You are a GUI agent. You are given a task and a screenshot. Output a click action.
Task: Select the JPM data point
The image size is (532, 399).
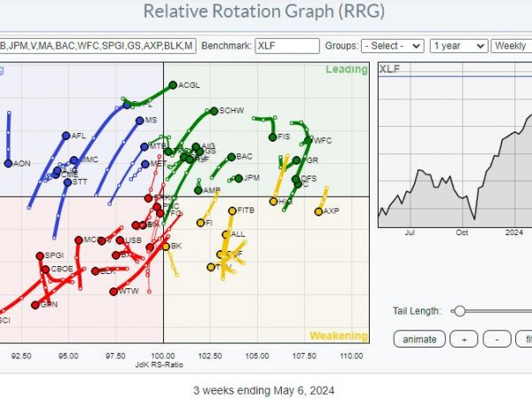[239, 178]
